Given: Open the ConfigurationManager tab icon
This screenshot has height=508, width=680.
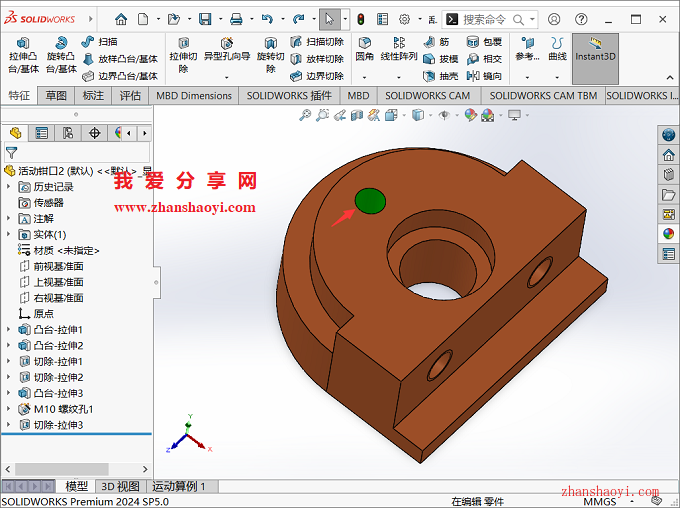Looking at the screenshot, I should click(68, 133).
